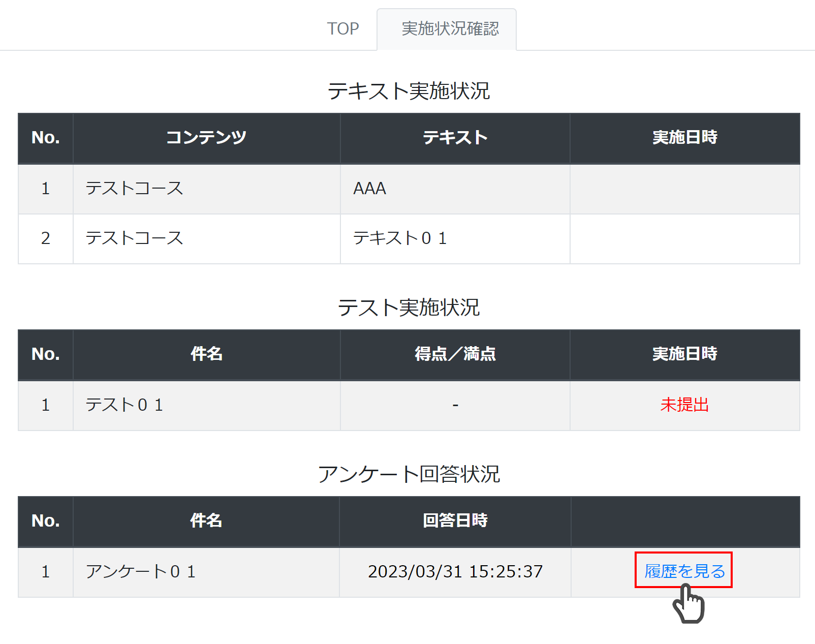Click テストコース in the AAA row
This screenshot has height=644, width=815.
point(134,189)
